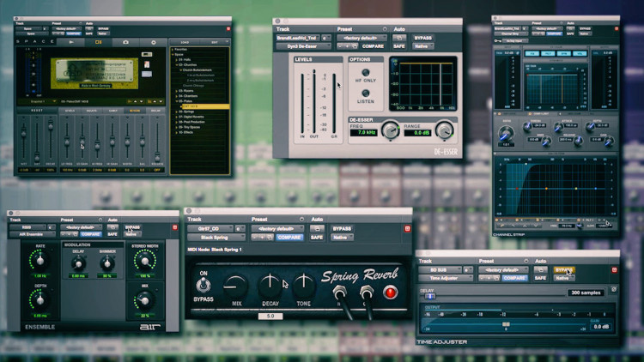Click the red target button in Black Spring window
644x362 pixels.
[x=407, y=229]
